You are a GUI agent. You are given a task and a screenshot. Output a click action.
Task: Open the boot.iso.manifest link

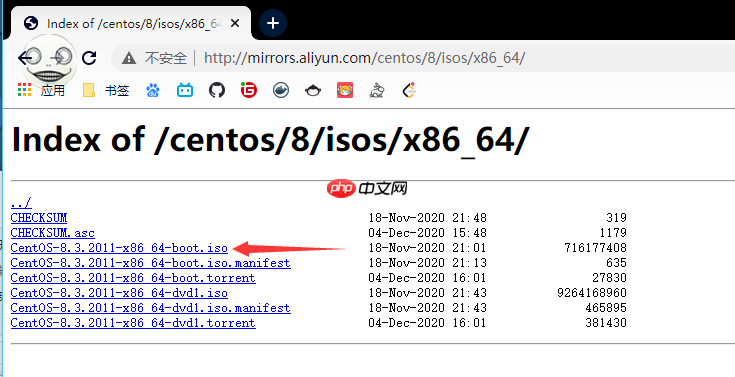coord(150,263)
